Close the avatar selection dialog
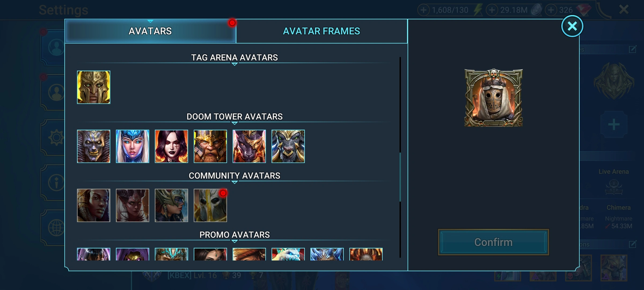Viewport: 644px width, 290px height. [x=572, y=26]
